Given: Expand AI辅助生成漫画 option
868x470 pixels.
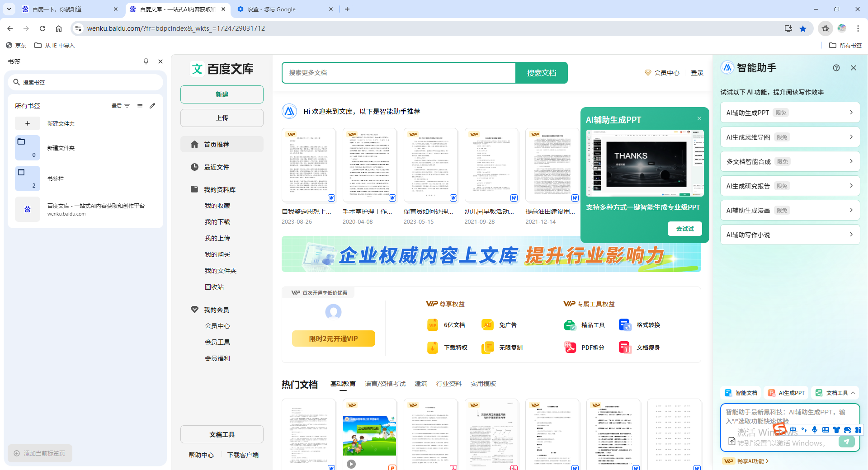Looking at the screenshot, I should pos(790,210).
